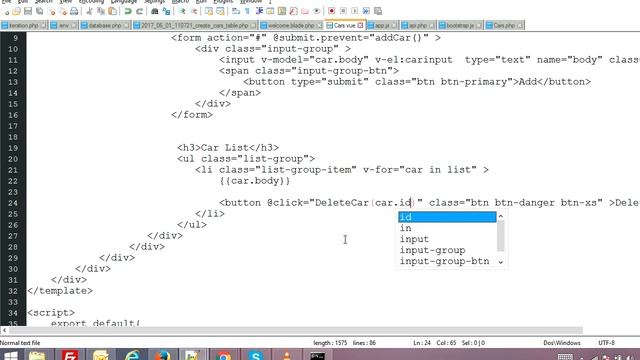Select 'in' autocomplete suggestion
The width and height of the screenshot is (640, 360).
click(x=447, y=228)
